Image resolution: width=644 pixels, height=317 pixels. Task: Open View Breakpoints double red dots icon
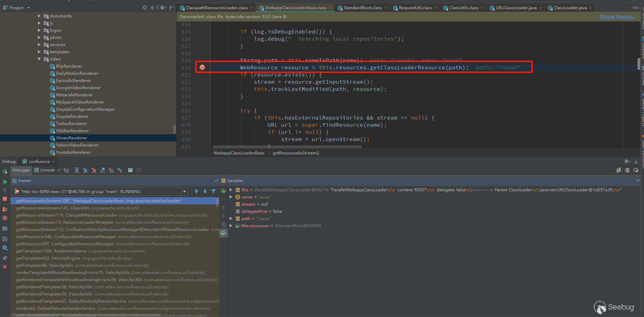(x=5, y=209)
